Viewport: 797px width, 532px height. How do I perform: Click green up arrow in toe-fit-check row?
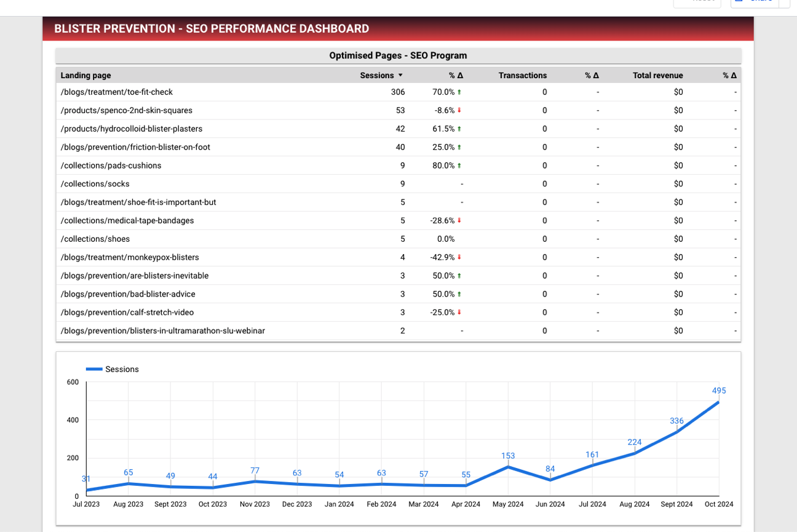click(459, 92)
